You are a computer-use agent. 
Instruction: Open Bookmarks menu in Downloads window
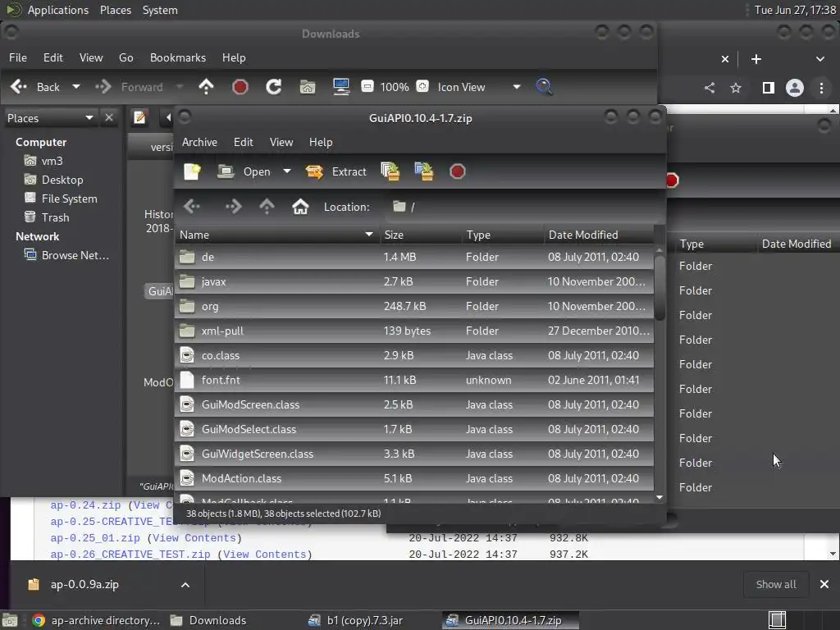[178, 58]
